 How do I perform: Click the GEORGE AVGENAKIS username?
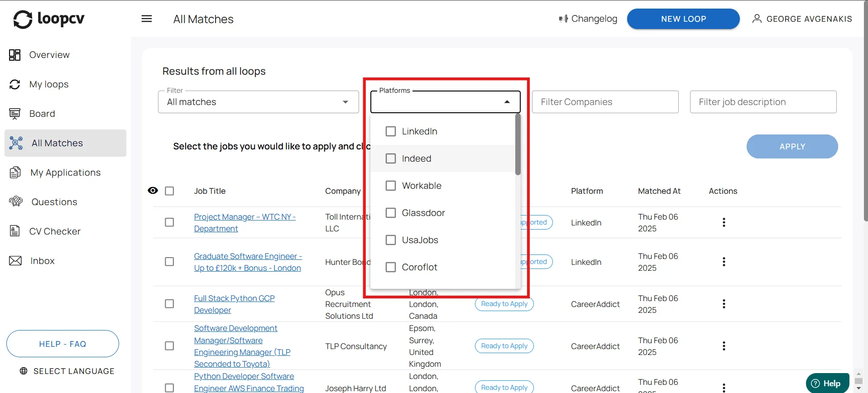pyautogui.click(x=809, y=19)
